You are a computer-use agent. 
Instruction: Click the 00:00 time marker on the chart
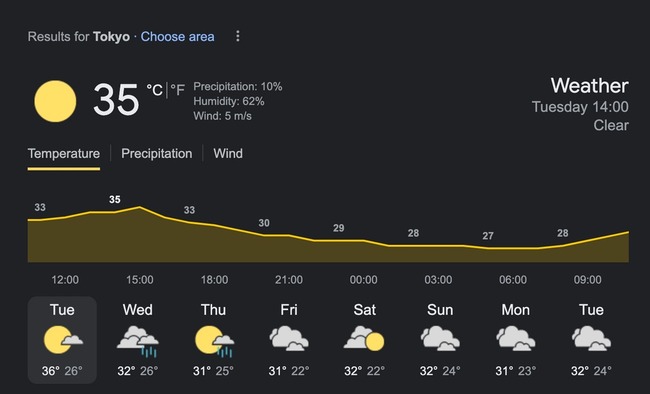(364, 280)
